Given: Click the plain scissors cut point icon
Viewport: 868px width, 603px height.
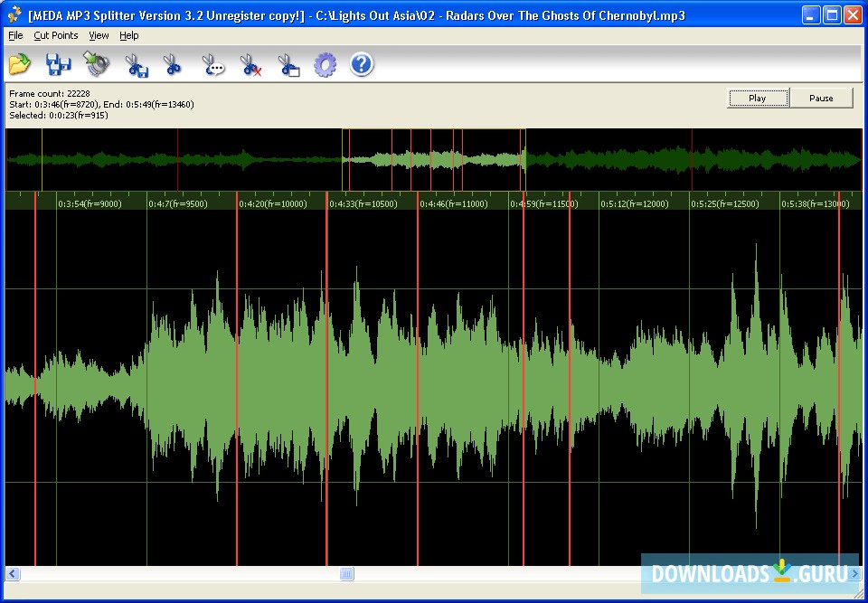Looking at the screenshot, I should [173, 64].
